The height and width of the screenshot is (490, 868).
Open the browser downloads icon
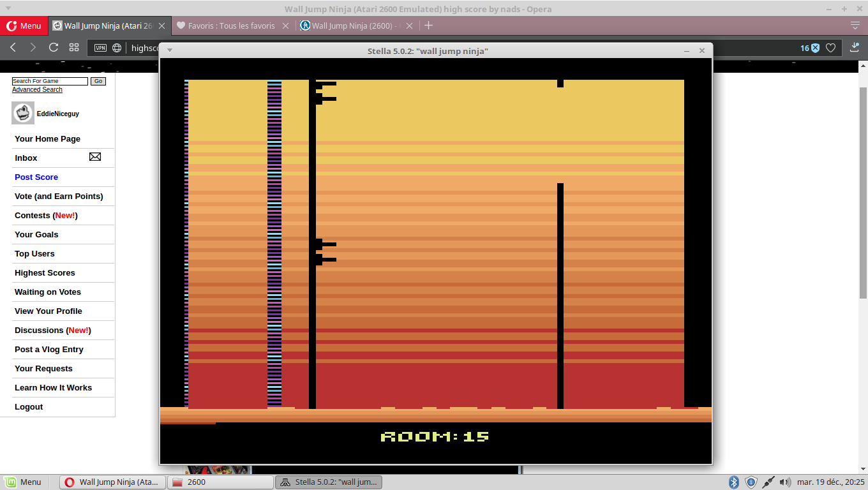pos(855,47)
